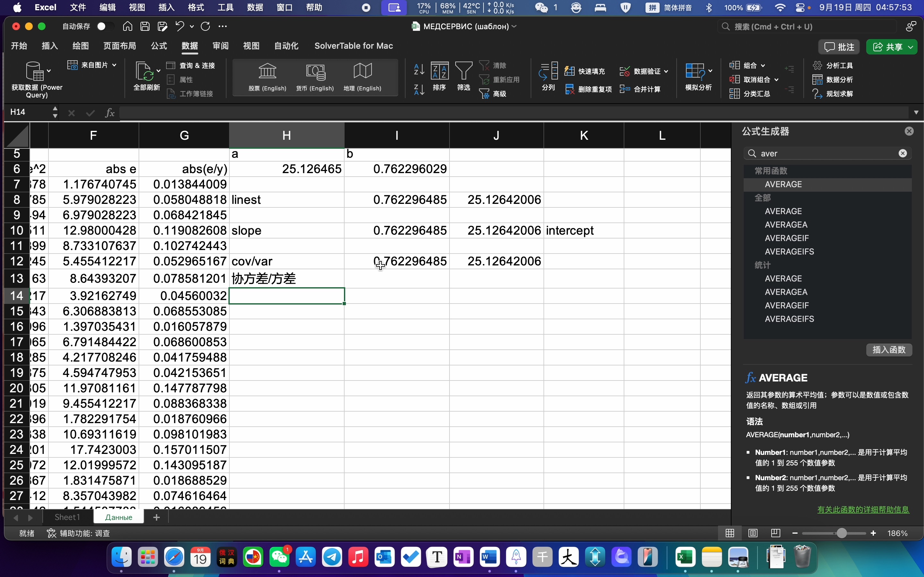
Task: Click the Stocks (English) data type icon
Action: (x=267, y=71)
